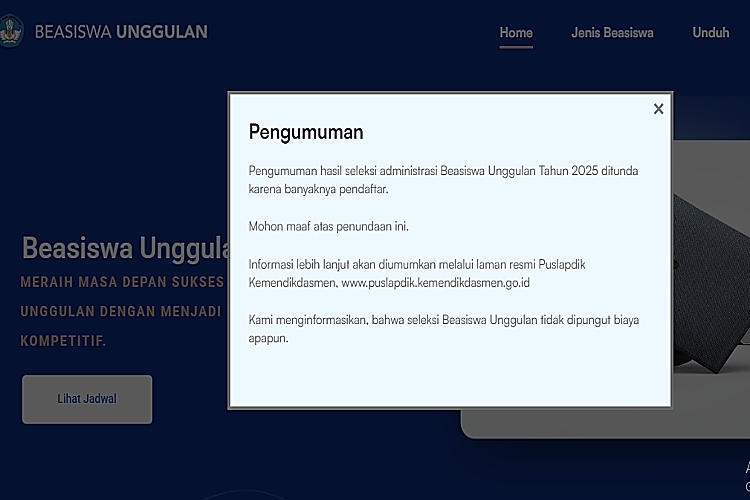The image size is (750, 500).
Task: Click the 'MERAIH MASA DEPAN SUKSES' tagline
Action: click(x=122, y=282)
